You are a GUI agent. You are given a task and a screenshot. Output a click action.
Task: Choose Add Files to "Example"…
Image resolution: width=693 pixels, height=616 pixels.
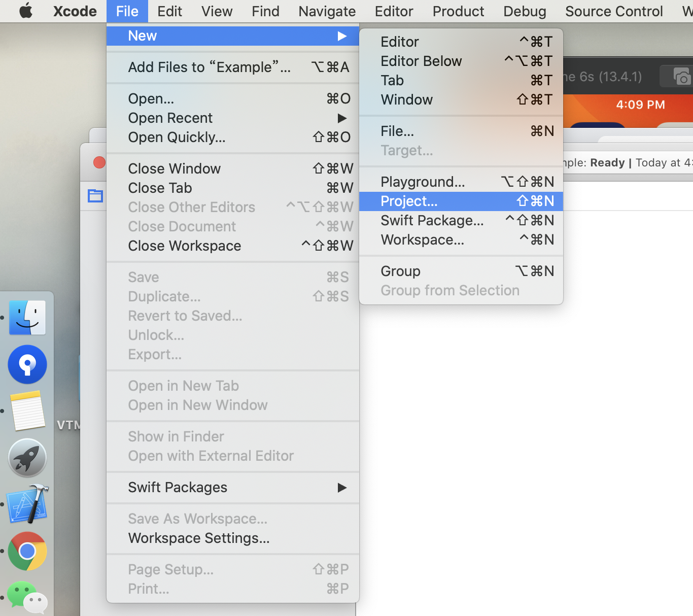(x=233, y=67)
